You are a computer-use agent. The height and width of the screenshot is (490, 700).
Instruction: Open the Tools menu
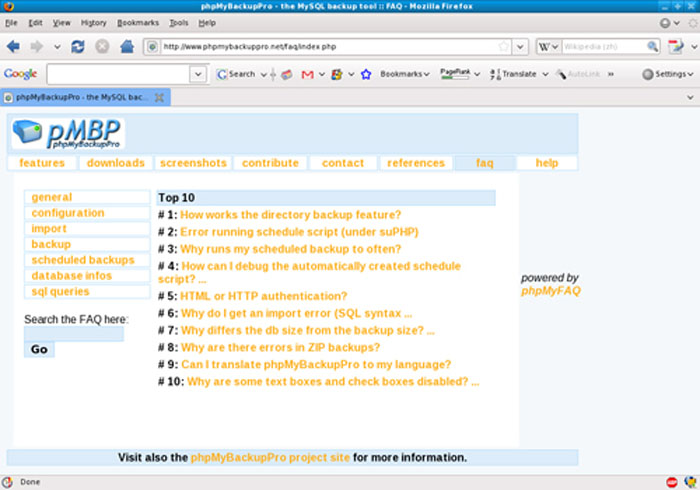point(179,23)
